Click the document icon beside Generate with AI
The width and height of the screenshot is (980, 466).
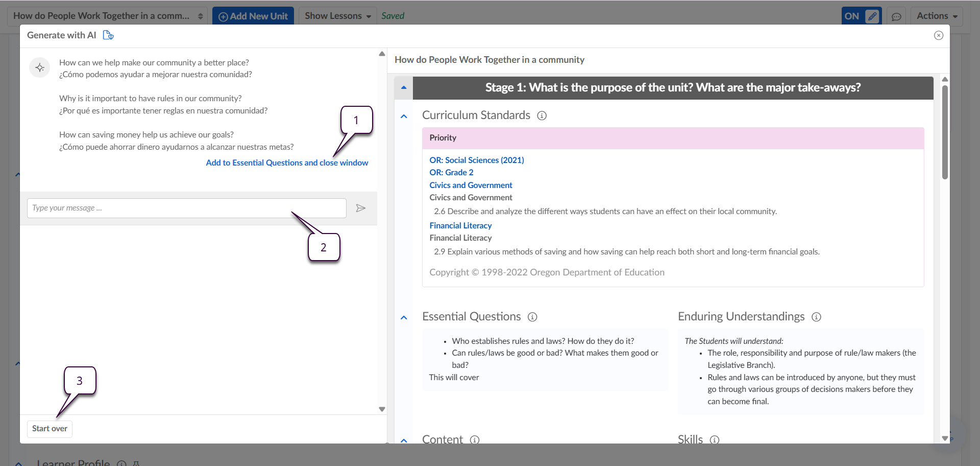coord(108,35)
